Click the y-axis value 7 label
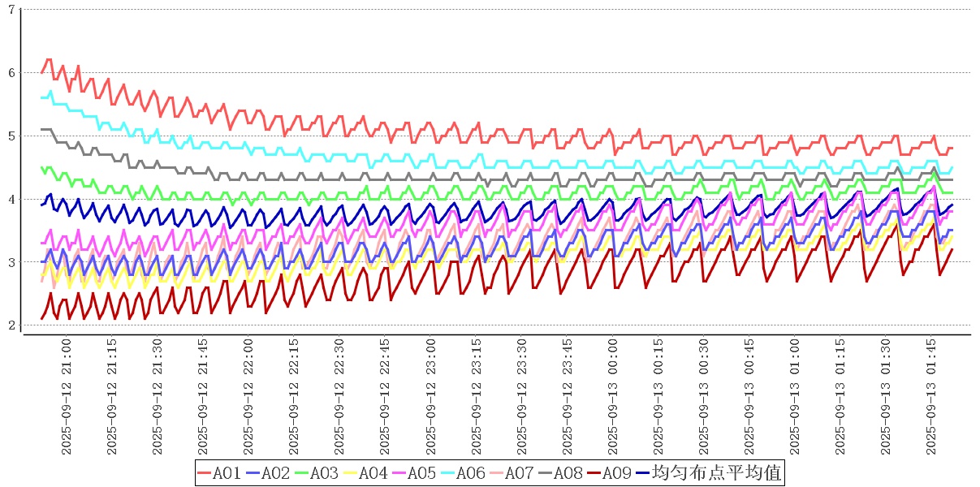This screenshot has height=487, width=980. pos(11,10)
